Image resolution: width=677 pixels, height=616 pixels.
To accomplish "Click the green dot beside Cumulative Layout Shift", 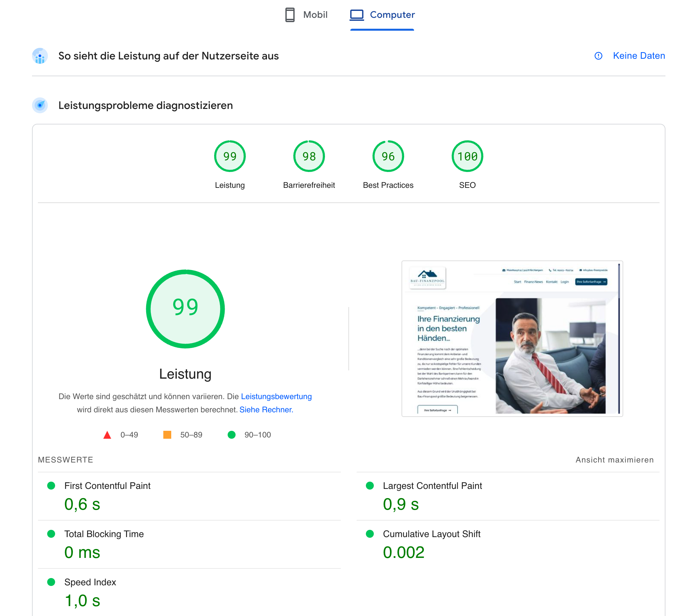I will [x=370, y=534].
